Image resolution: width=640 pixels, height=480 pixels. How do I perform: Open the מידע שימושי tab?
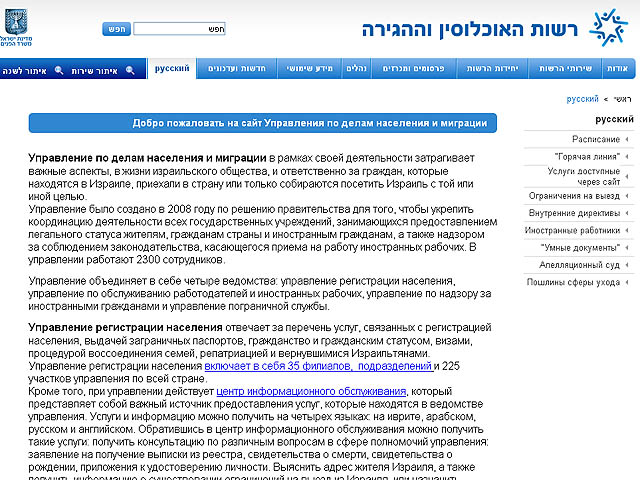(309, 68)
